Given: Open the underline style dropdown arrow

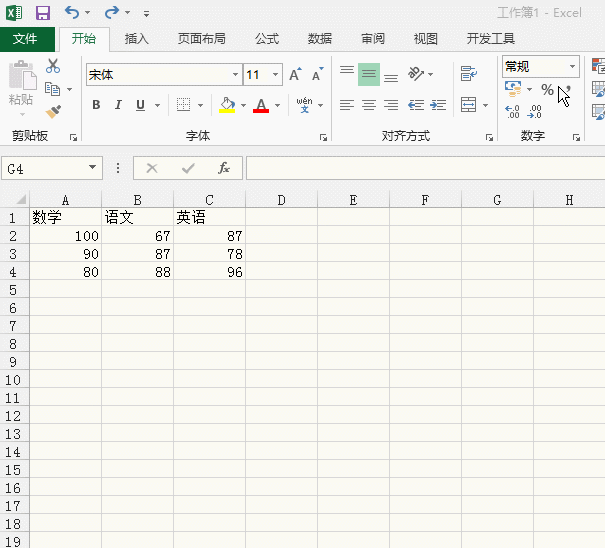Looking at the screenshot, I should (x=157, y=105).
